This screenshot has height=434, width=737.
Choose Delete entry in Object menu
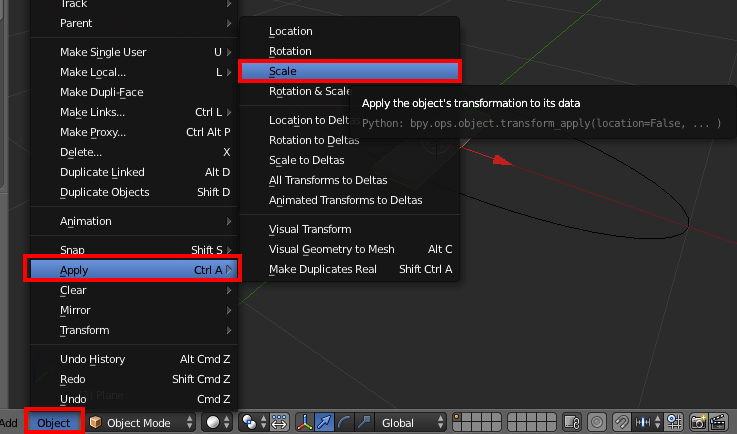tap(133, 152)
